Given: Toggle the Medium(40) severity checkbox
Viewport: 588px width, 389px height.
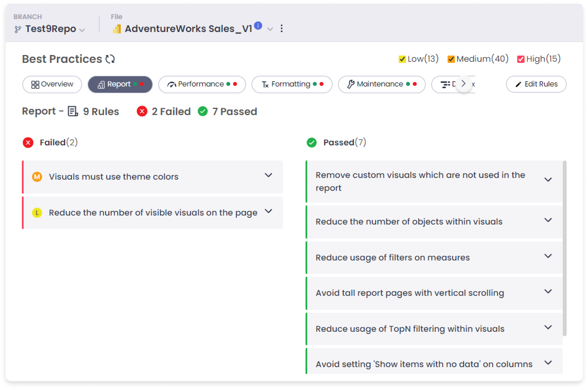Looking at the screenshot, I should tap(451, 59).
